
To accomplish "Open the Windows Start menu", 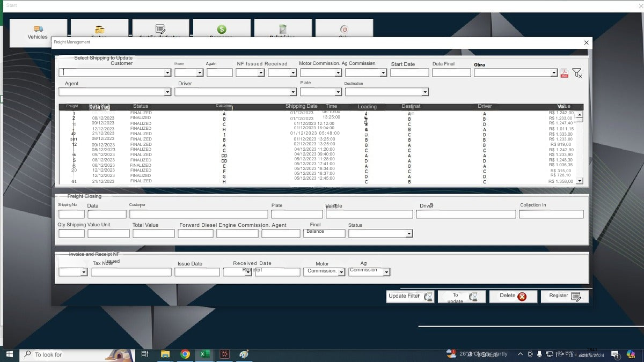I will [x=10, y=354].
